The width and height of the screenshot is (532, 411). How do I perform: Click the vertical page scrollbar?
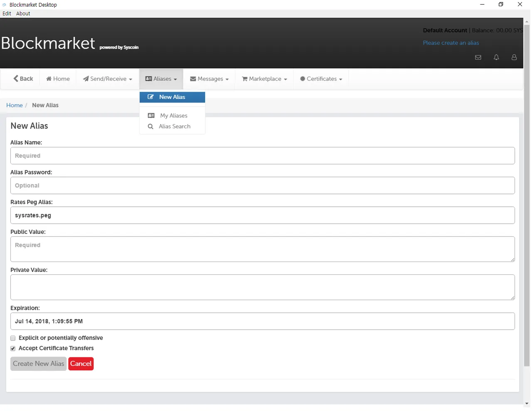pyautogui.click(x=527, y=195)
